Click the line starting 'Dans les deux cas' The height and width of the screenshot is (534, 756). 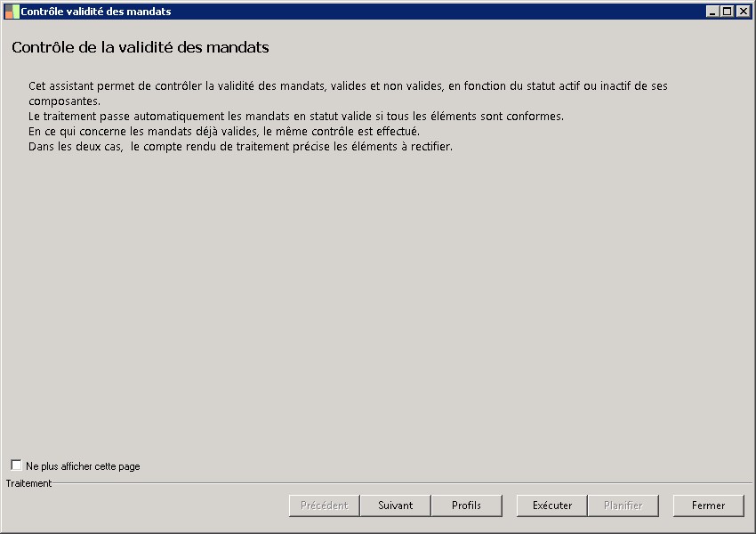[241, 147]
